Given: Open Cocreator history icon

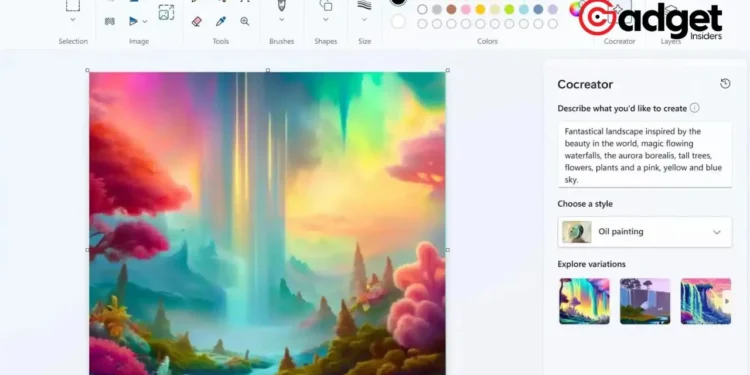Looking at the screenshot, I should (x=725, y=84).
